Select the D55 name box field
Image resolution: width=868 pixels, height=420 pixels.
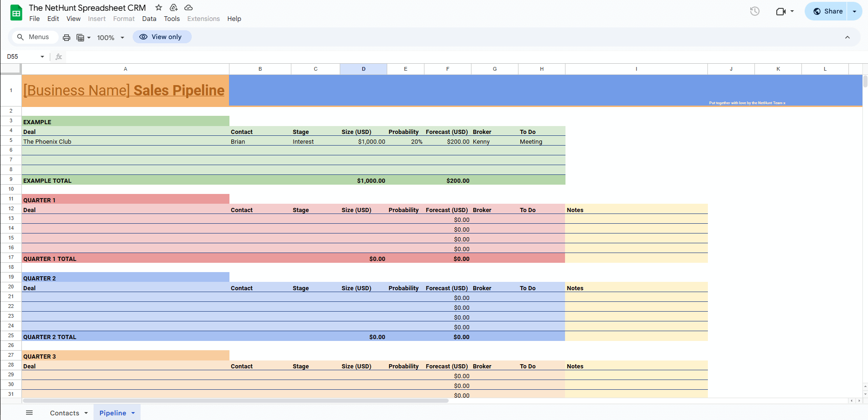(x=22, y=56)
